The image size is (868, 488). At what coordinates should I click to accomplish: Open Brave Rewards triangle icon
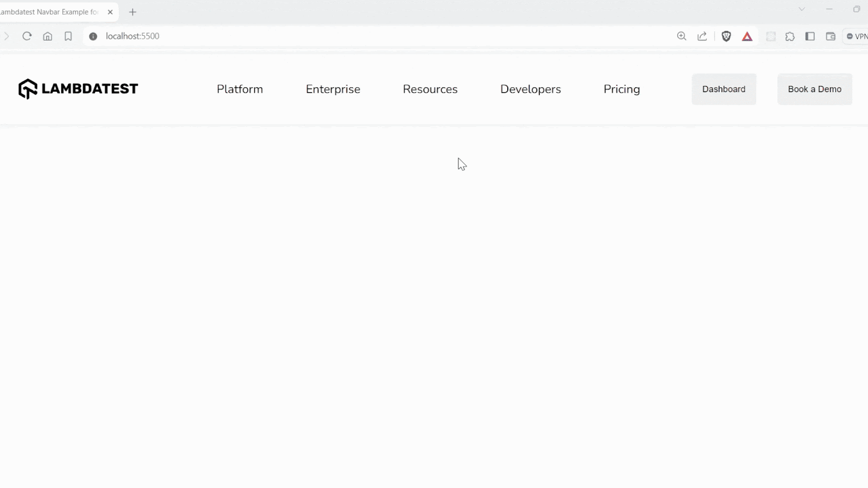click(748, 36)
